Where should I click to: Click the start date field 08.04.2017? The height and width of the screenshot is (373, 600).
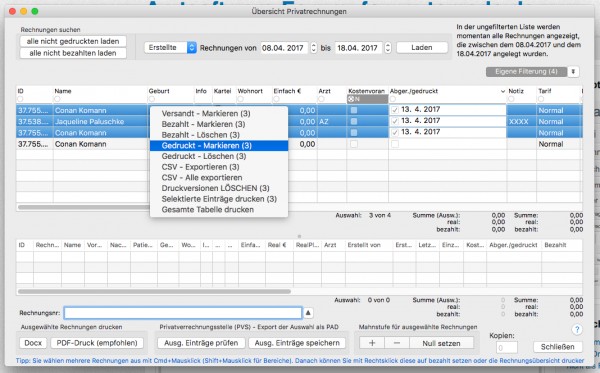284,48
